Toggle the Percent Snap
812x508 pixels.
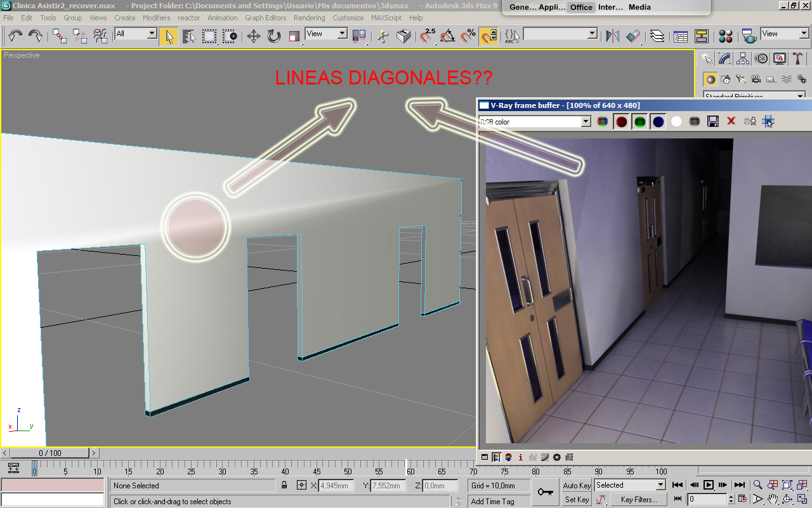pos(468,36)
